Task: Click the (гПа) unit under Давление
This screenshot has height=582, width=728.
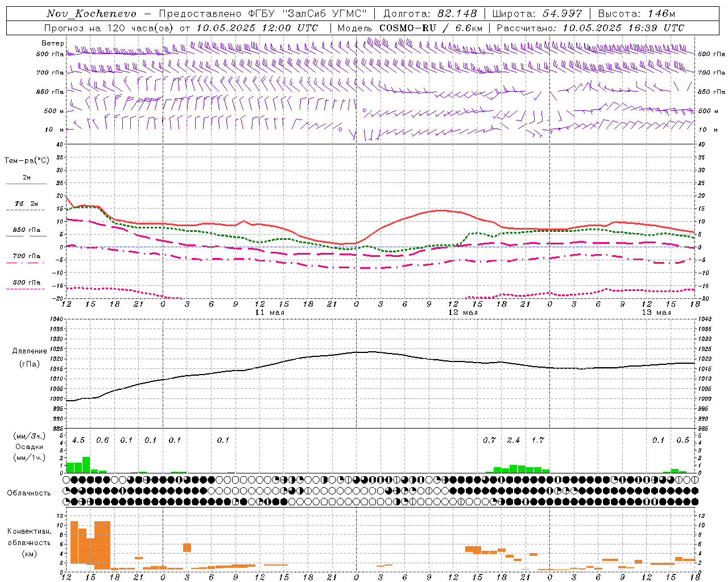Action: click(30, 364)
